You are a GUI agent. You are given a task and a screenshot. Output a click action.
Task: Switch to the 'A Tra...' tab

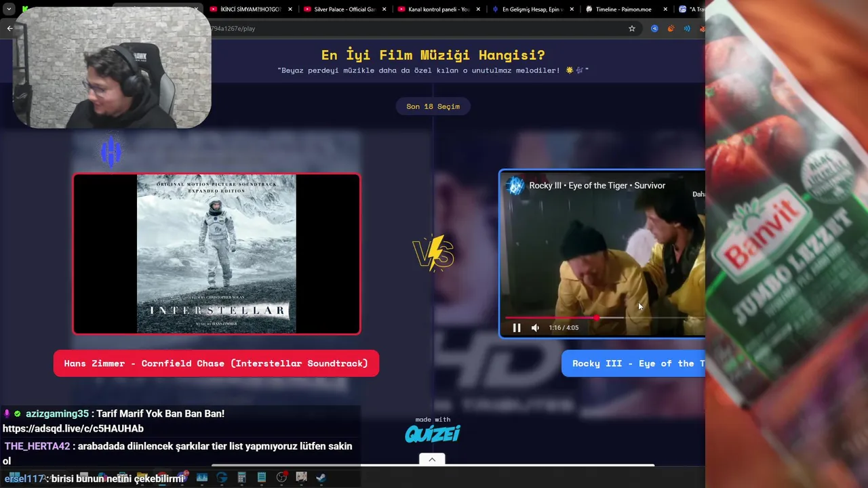(690, 9)
